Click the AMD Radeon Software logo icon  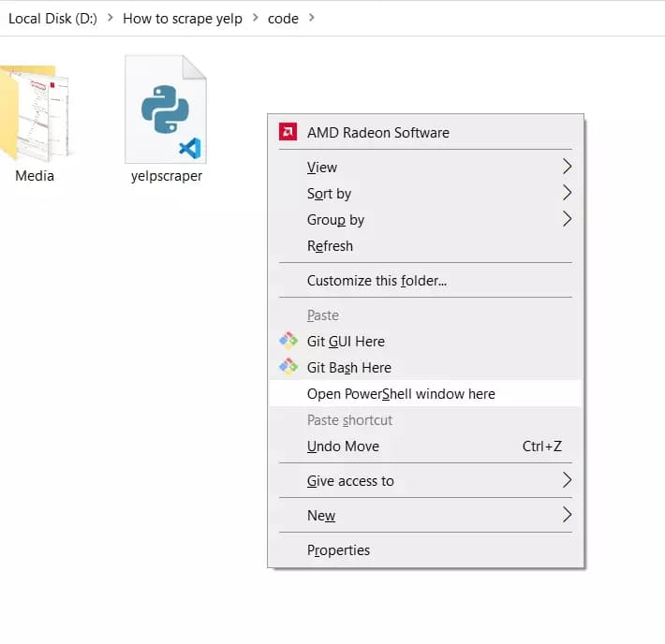point(288,132)
